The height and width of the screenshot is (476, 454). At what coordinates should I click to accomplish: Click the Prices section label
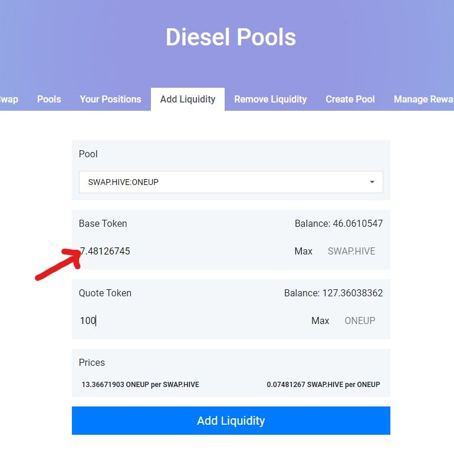click(92, 362)
